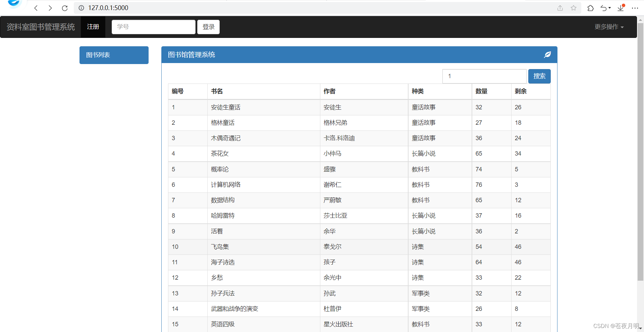Viewport: 644px width, 332px height.
Task: Click the undo history arrow icon in toolbar
Action: click(605, 8)
